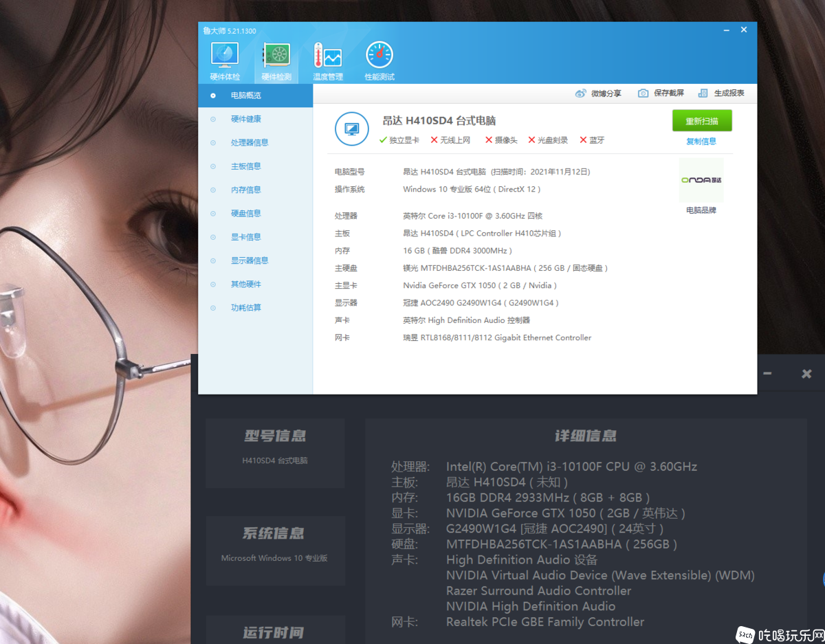Open the 性能测试 performance test icon
This screenshot has width=825, height=644.
(x=379, y=55)
